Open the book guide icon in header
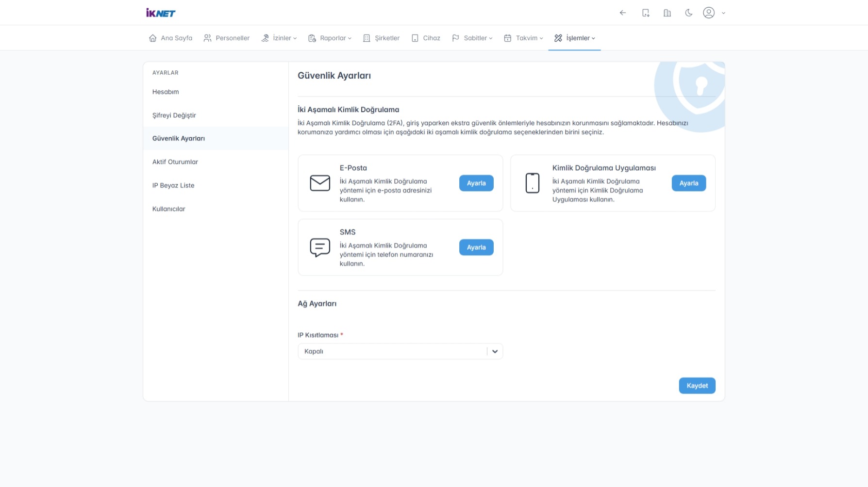The height and width of the screenshot is (487, 868). (667, 13)
